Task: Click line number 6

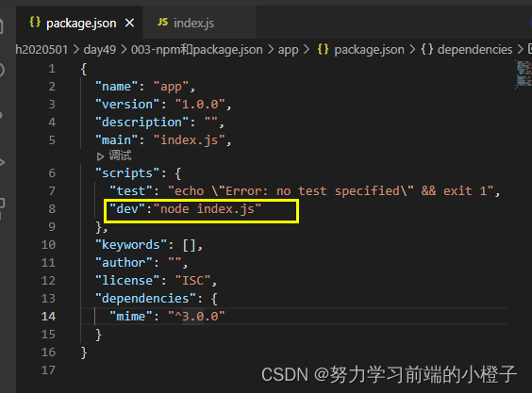Action: click(x=52, y=173)
